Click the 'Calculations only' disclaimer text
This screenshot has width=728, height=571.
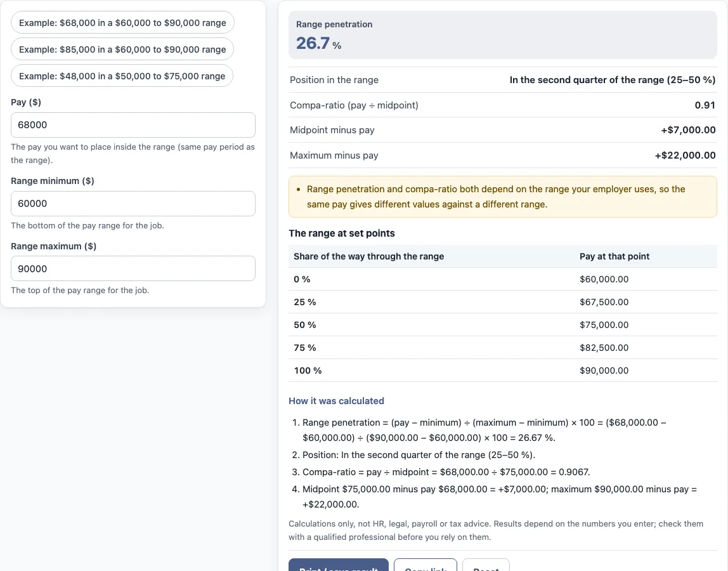tap(496, 530)
